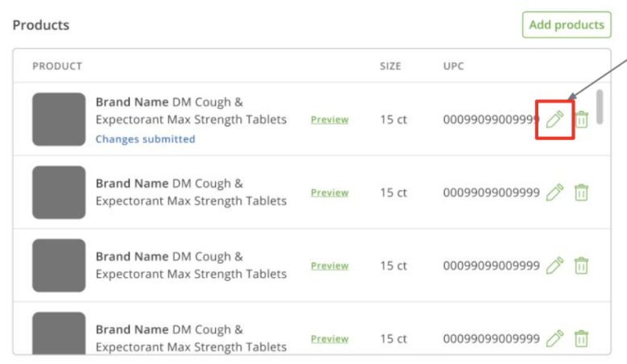Viewport: 627px width, 364px height.
Task: Click the first product's gray thumbnail image
Action: click(x=59, y=119)
